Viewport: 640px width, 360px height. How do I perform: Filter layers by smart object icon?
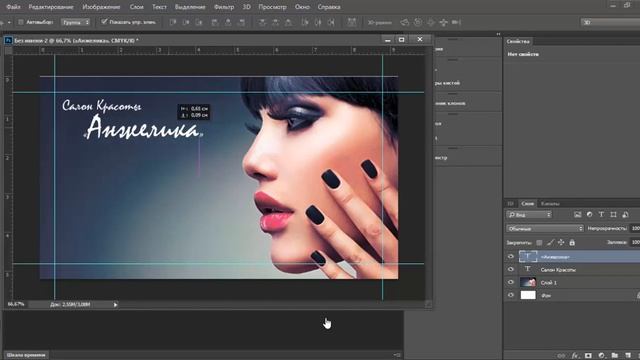(x=625, y=215)
